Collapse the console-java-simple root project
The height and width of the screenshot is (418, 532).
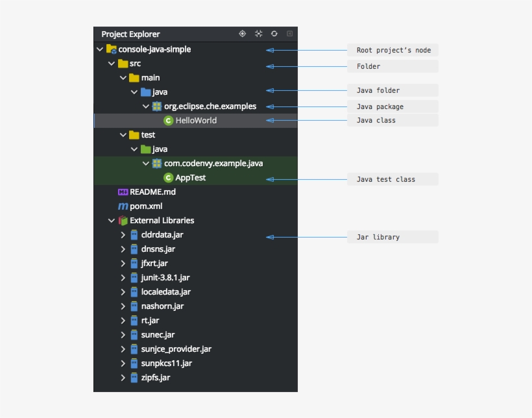coord(99,49)
